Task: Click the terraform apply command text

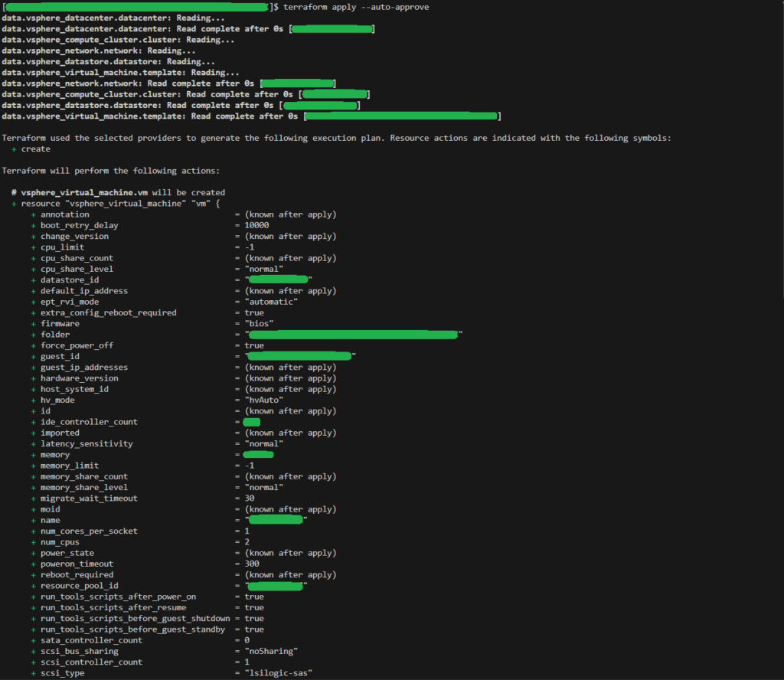Action: (x=357, y=6)
